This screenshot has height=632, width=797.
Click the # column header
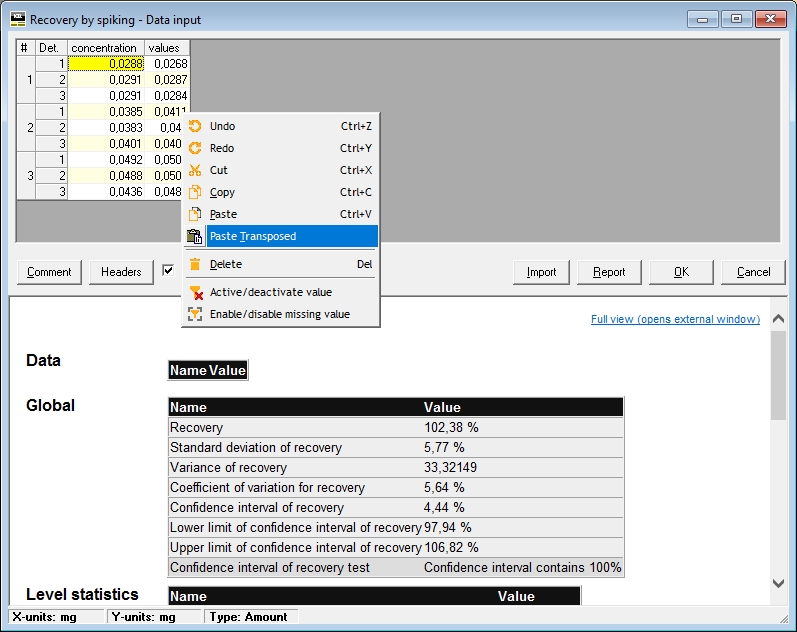(26, 48)
